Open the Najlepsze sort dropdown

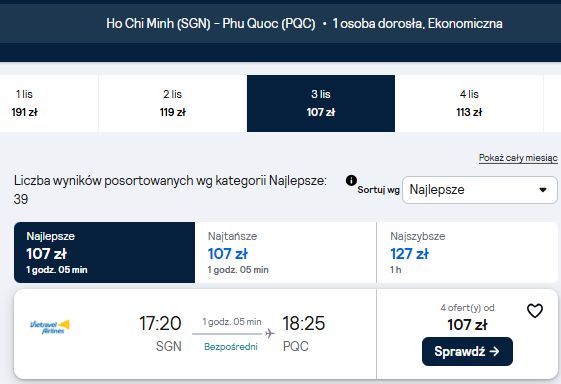point(480,190)
